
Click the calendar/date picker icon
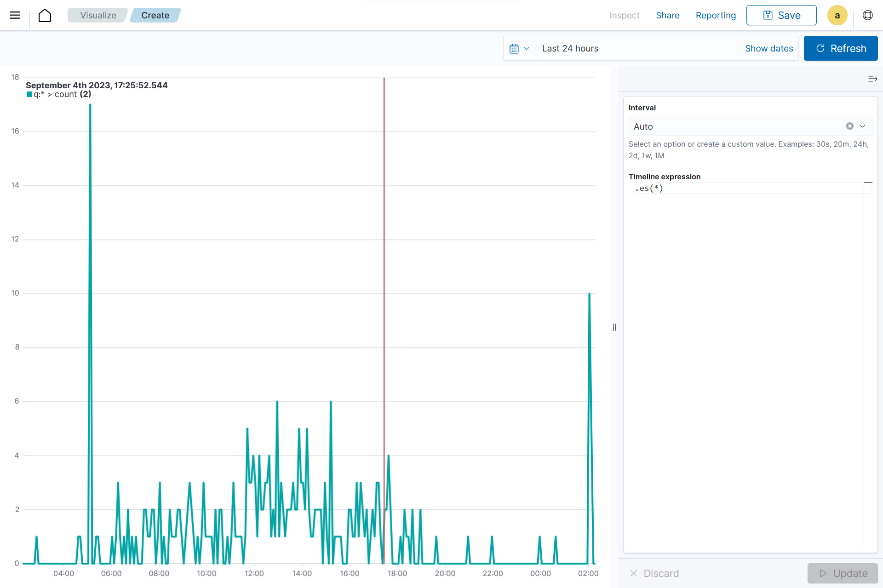[514, 48]
